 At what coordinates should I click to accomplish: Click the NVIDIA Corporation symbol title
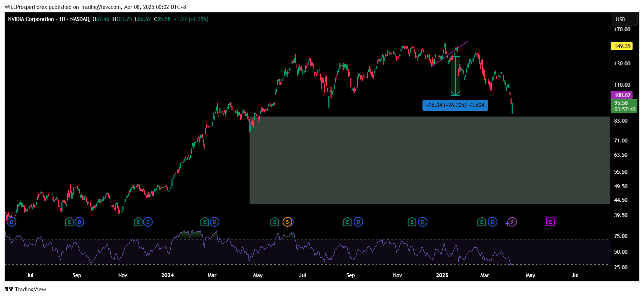coord(31,19)
